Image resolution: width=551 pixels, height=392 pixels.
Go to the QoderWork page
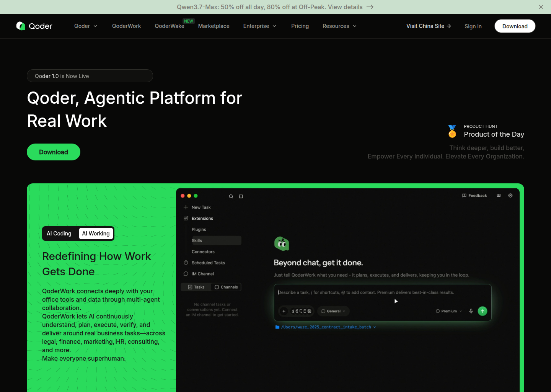[126, 26]
